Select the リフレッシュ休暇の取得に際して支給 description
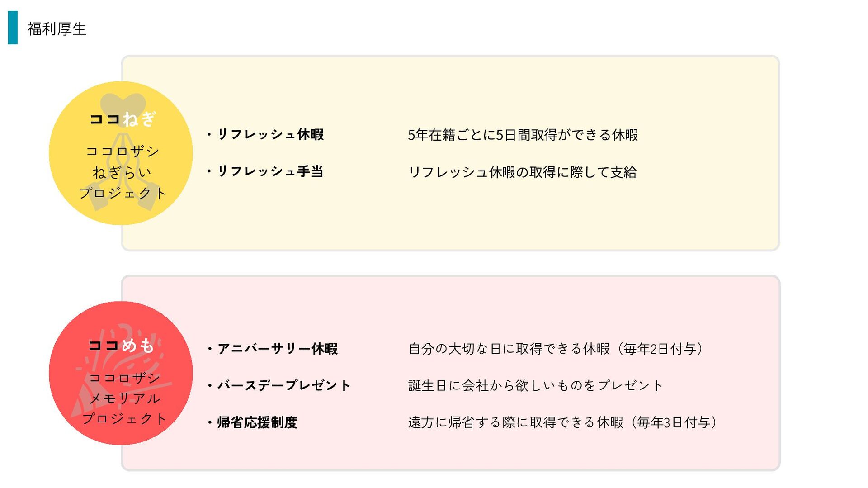 (x=522, y=172)
